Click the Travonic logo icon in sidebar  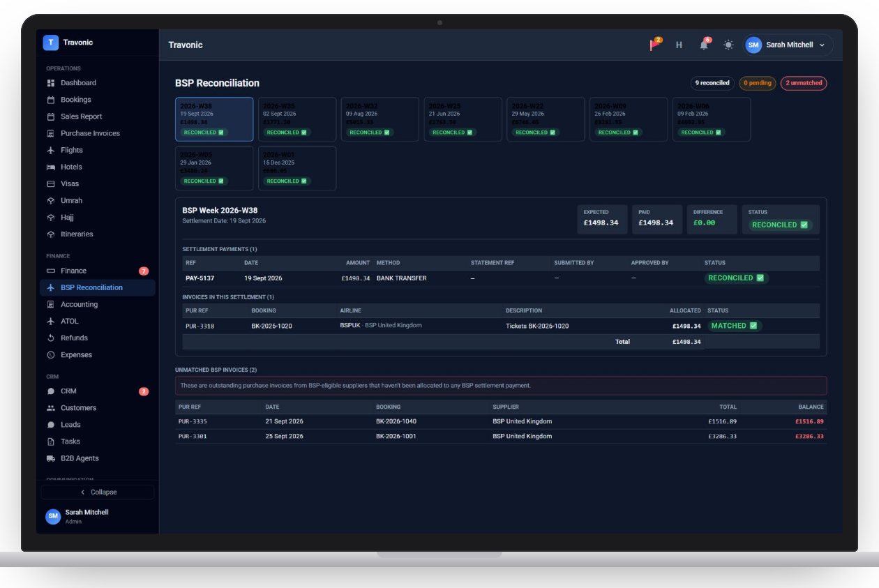[51, 43]
